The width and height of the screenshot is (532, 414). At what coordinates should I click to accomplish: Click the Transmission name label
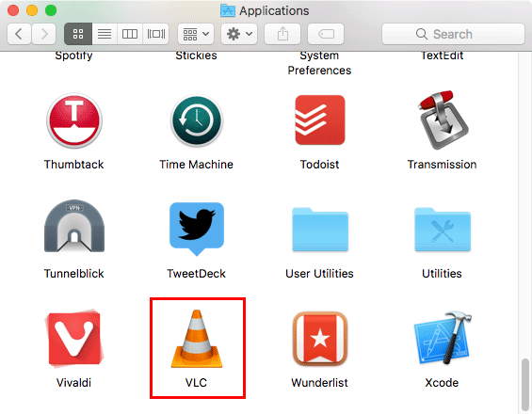[443, 165]
